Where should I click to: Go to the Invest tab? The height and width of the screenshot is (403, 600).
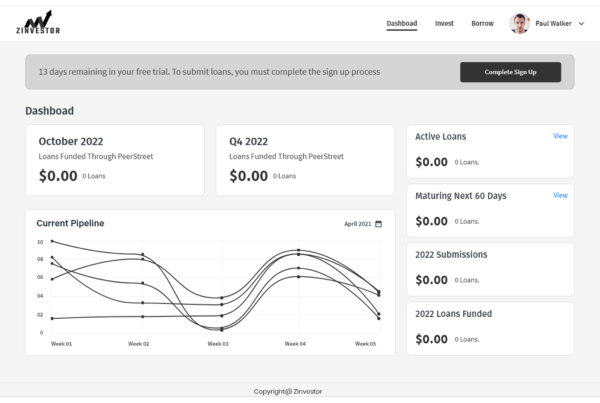click(444, 23)
